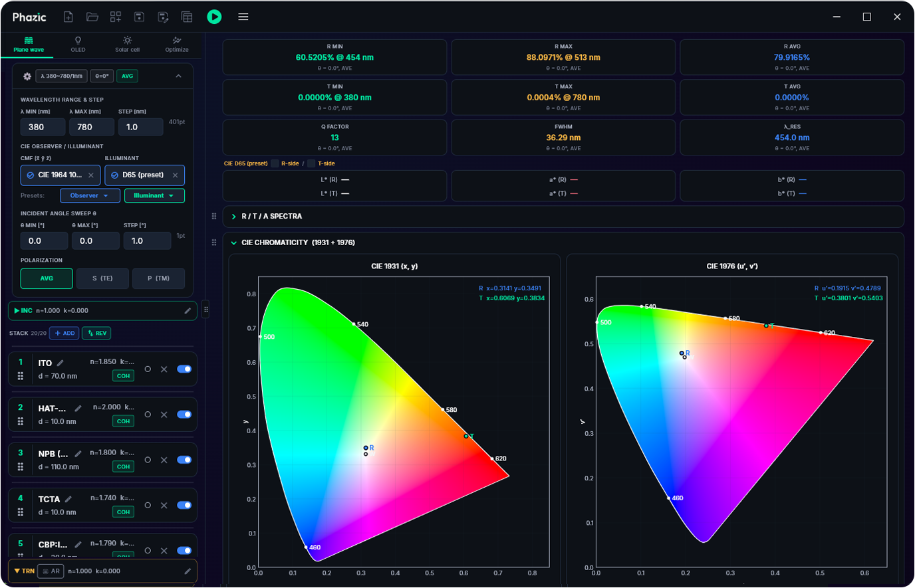Switch to the Plane wave tab
915x588 pixels.
point(29,45)
